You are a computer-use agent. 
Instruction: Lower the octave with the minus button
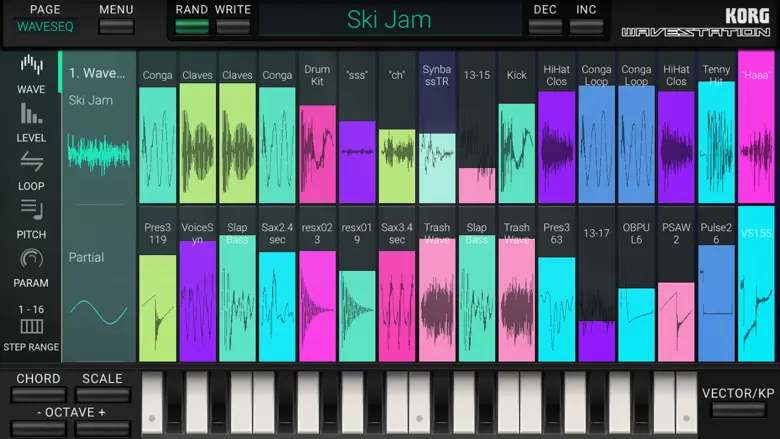click(x=38, y=429)
